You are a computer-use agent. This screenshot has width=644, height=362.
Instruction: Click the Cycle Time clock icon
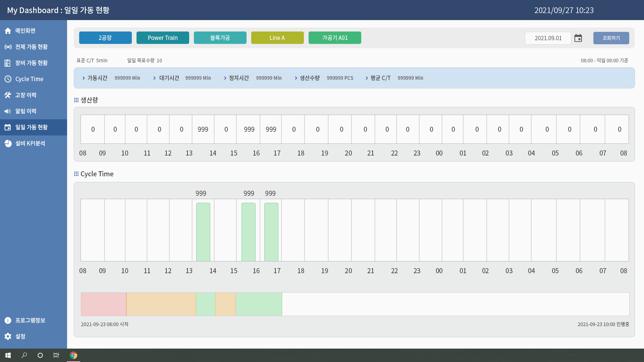pos(8,79)
